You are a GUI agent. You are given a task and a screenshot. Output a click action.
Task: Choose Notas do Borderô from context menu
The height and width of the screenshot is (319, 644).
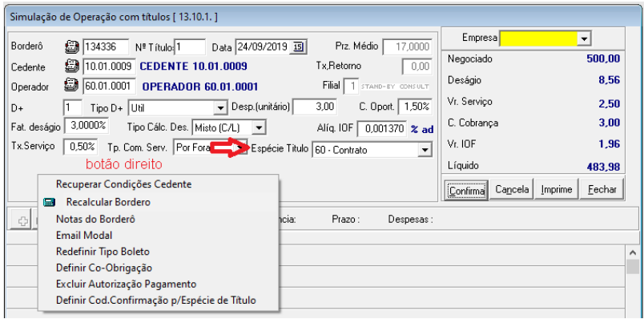95,219
